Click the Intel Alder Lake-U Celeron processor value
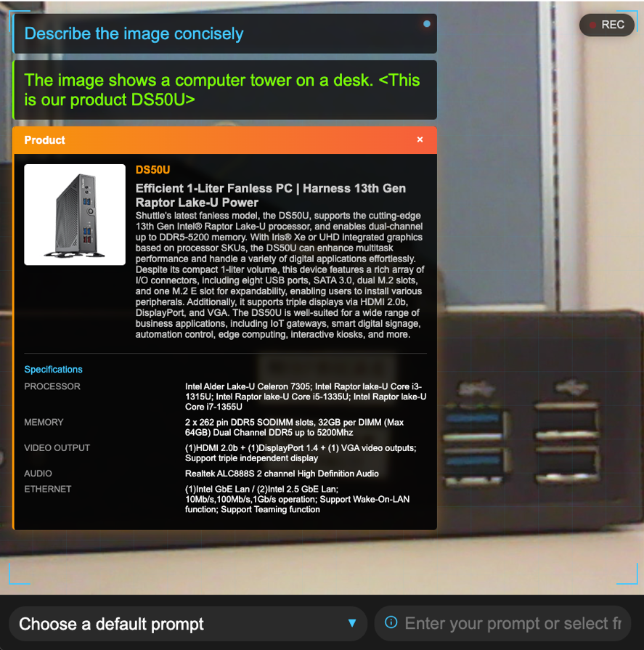This screenshot has height=650, width=644. coord(306,397)
